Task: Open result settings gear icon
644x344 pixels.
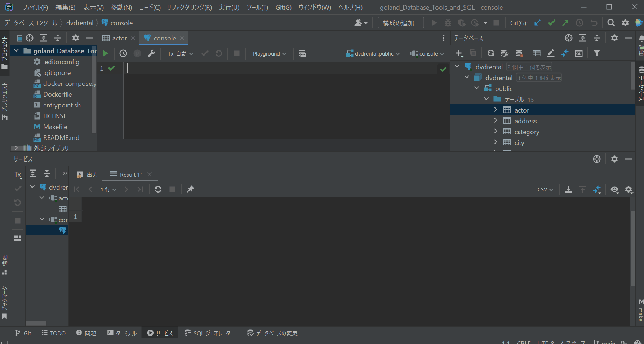Action: click(629, 189)
